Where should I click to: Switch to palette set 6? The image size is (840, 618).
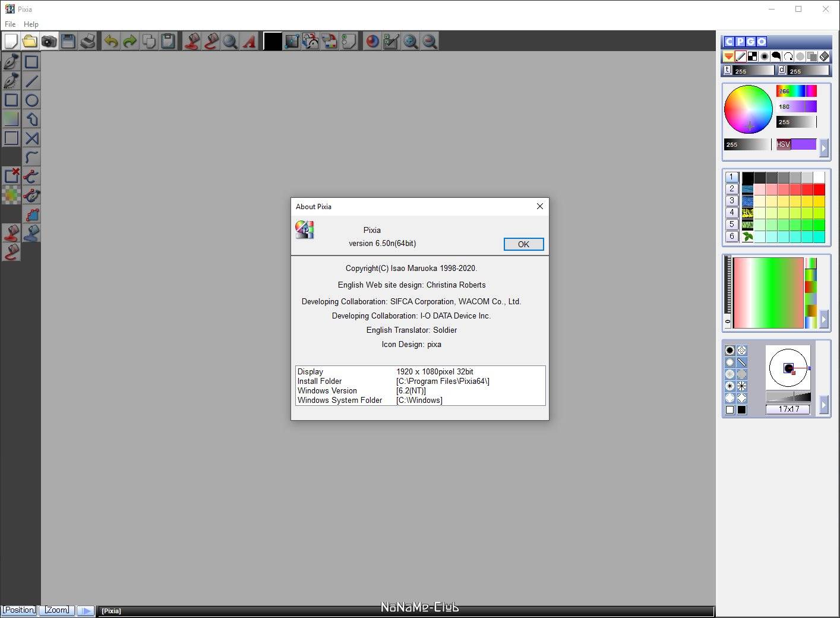tap(732, 237)
